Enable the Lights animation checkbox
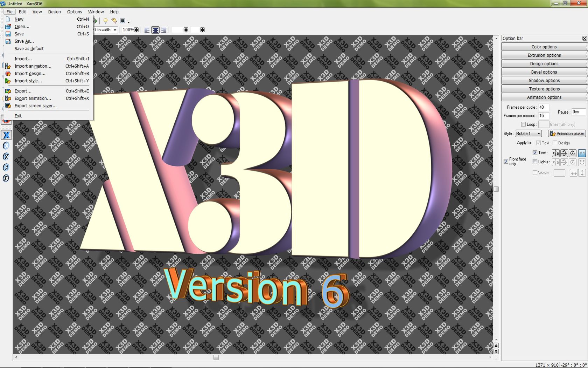This screenshot has width=588, height=368. (x=535, y=162)
